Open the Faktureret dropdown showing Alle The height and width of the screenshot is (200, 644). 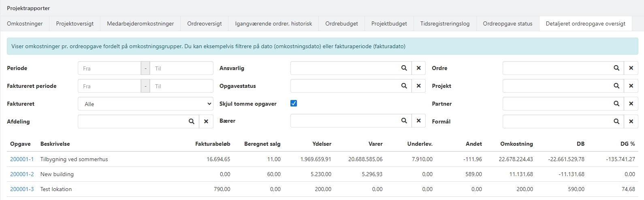coord(145,104)
